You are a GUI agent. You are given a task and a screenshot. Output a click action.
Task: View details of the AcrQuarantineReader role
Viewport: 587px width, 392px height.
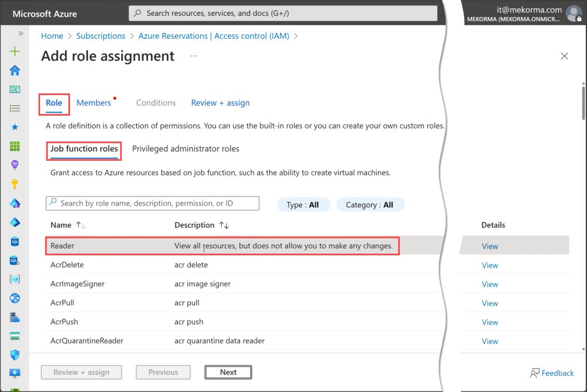pyautogui.click(x=490, y=342)
